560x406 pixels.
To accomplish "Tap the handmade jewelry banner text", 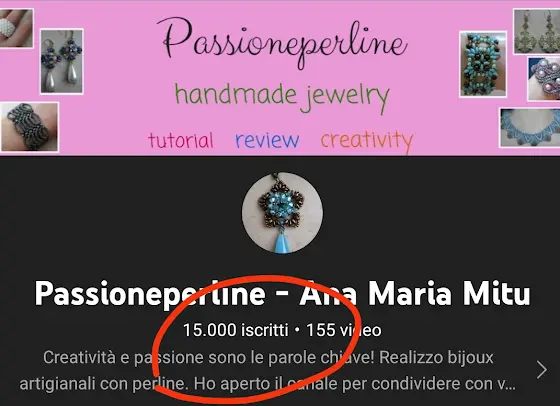I will (282, 97).
